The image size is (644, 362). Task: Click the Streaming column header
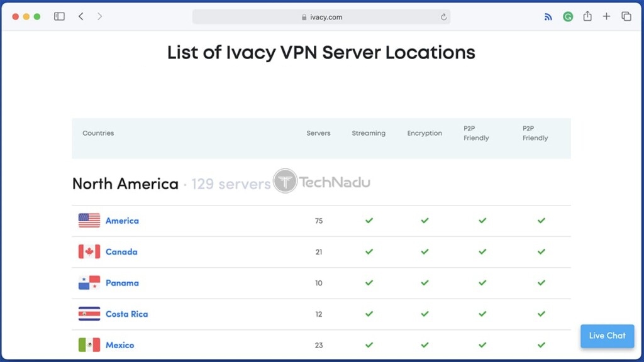369,133
